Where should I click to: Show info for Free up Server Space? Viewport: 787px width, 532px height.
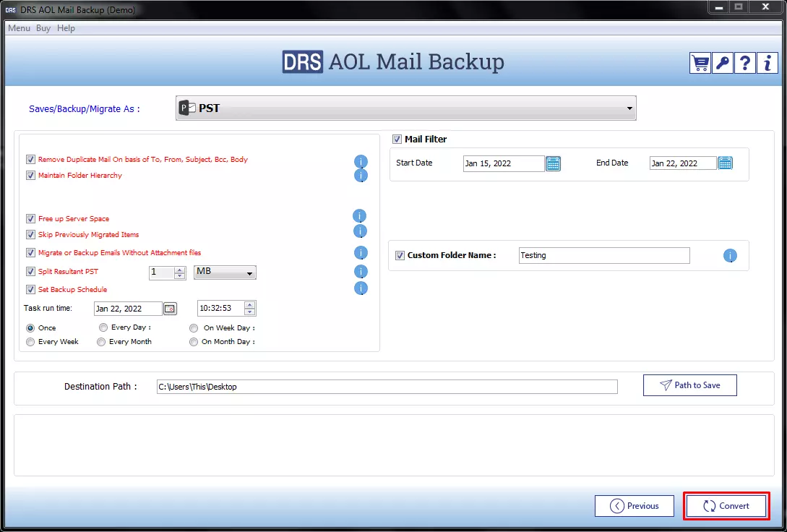pyautogui.click(x=359, y=216)
